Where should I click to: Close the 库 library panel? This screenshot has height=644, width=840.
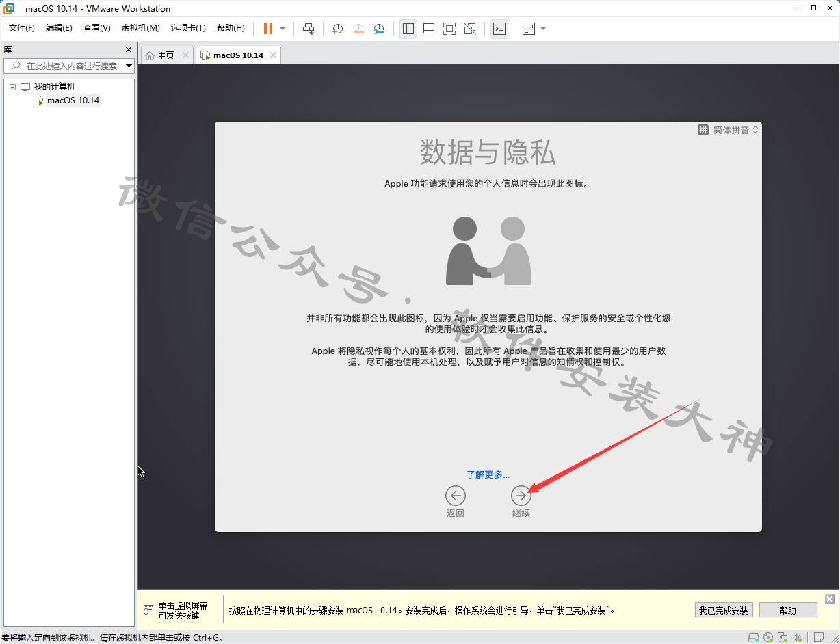pos(129,50)
